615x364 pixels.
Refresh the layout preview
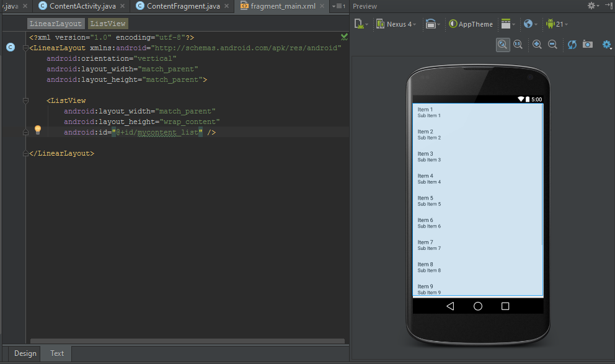[x=572, y=45]
